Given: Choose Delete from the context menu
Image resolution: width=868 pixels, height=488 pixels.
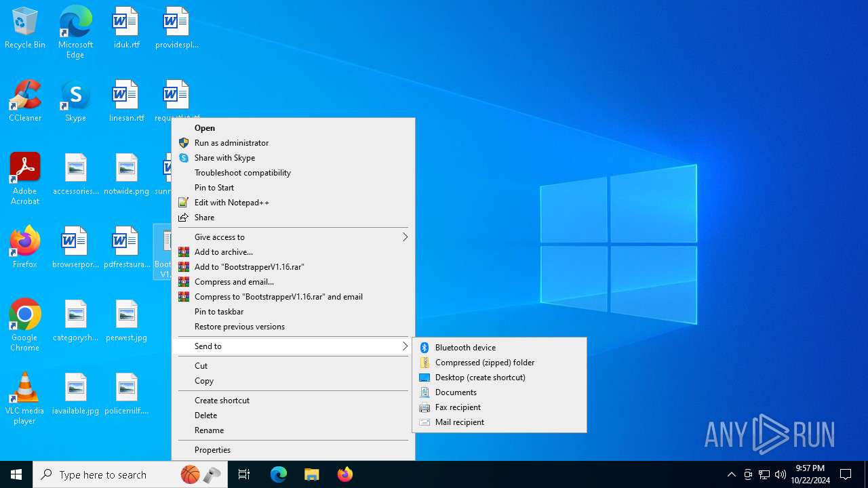Looking at the screenshot, I should [x=293, y=415].
